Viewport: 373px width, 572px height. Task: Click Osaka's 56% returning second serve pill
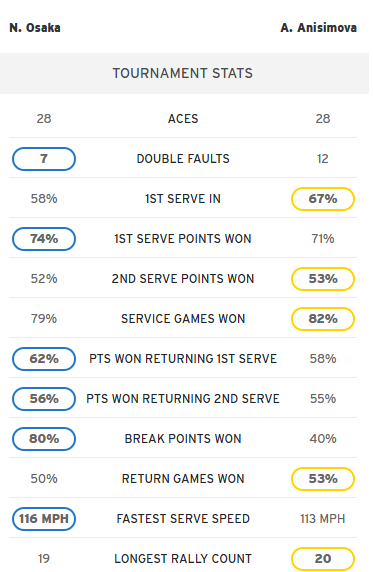click(44, 398)
